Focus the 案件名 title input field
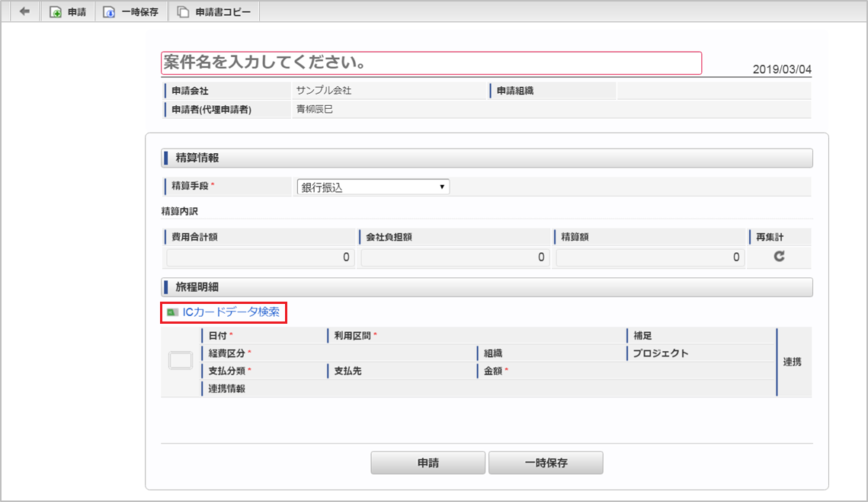Viewport: 868px width, 502px height. tap(431, 62)
